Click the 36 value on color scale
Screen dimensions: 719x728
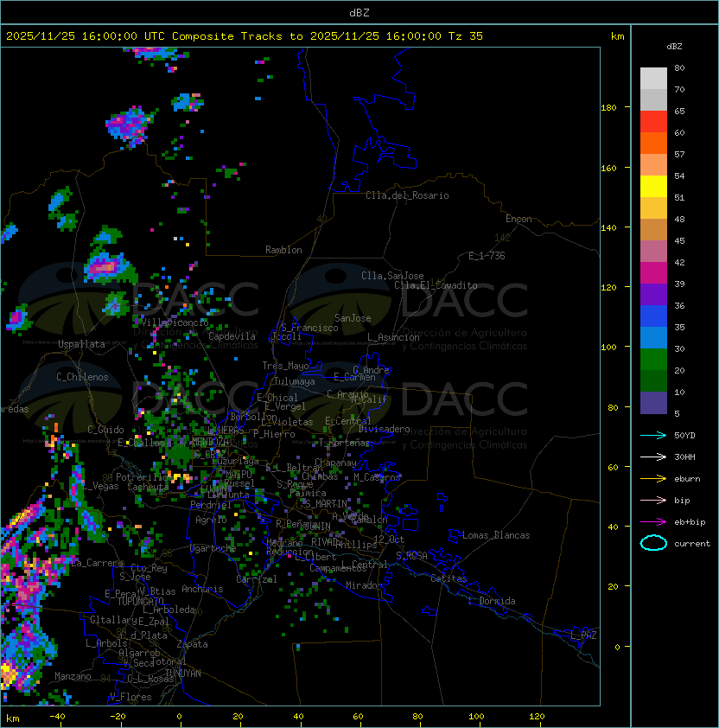point(679,305)
